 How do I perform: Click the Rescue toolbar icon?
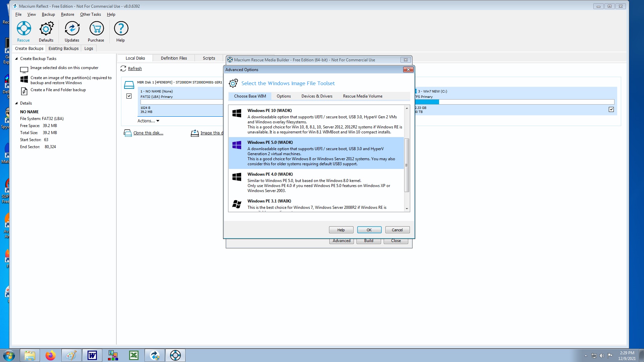pyautogui.click(x=24, y=28)
